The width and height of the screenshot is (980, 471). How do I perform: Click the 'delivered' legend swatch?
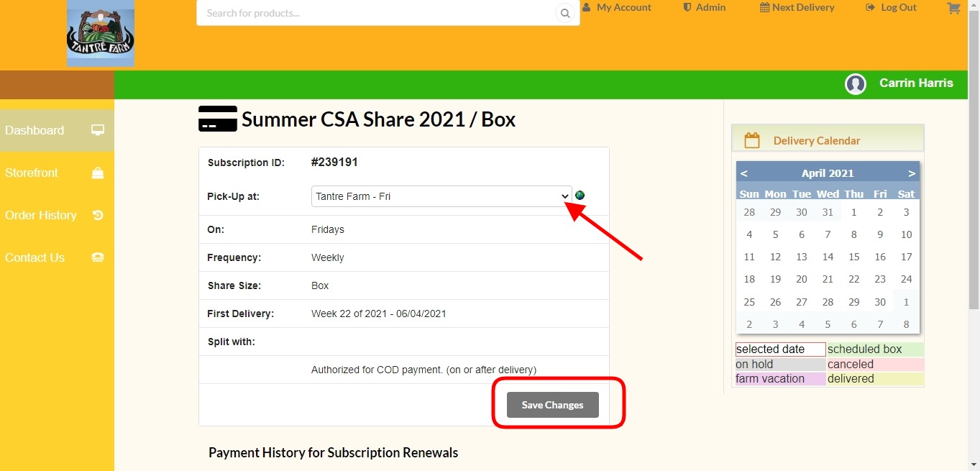[x=875, y=379]
